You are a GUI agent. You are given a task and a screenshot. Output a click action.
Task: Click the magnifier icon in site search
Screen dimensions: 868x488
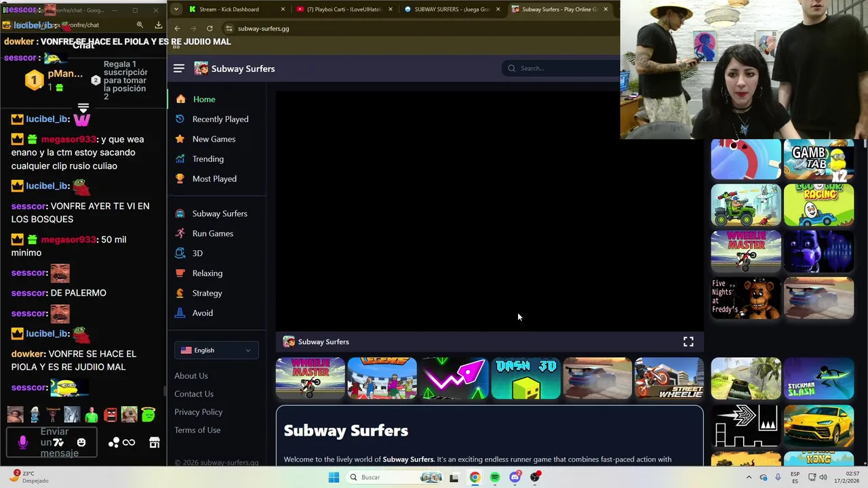pos(512,68)
